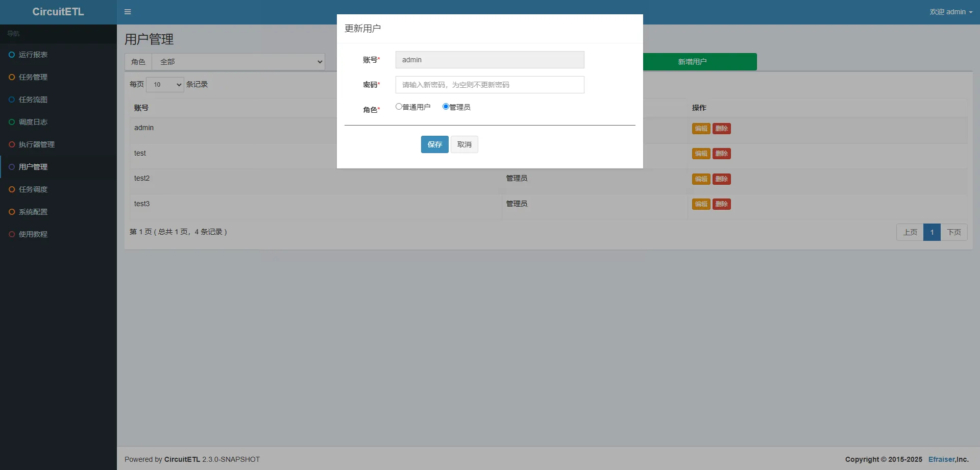Click the circle icon beside 系统配置
980x470 pixels.
[12, 212]
